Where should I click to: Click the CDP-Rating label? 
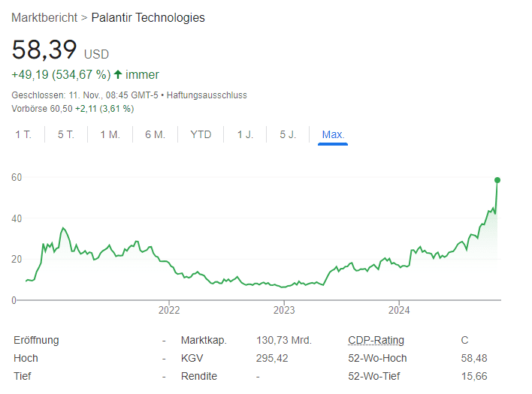376,340
